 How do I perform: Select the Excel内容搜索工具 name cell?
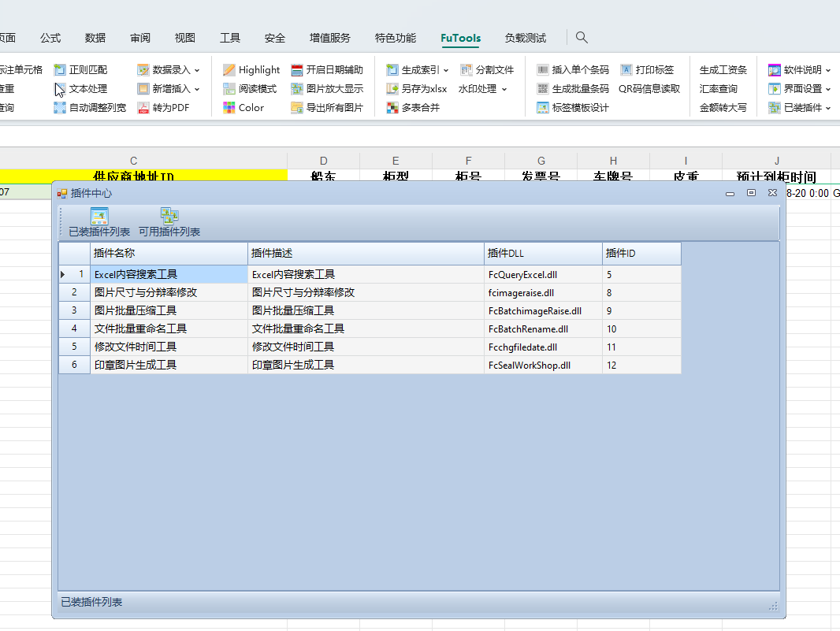169,274
